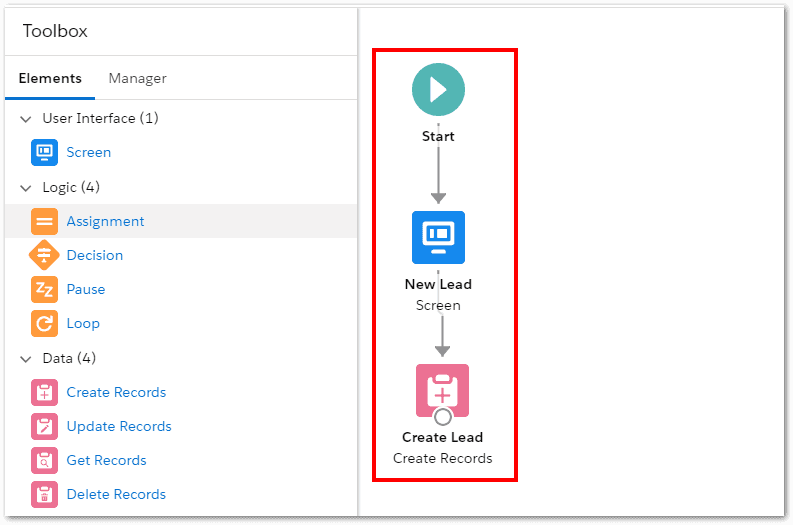
Task: Select the New Lead screen node
Action: (438, 237)
